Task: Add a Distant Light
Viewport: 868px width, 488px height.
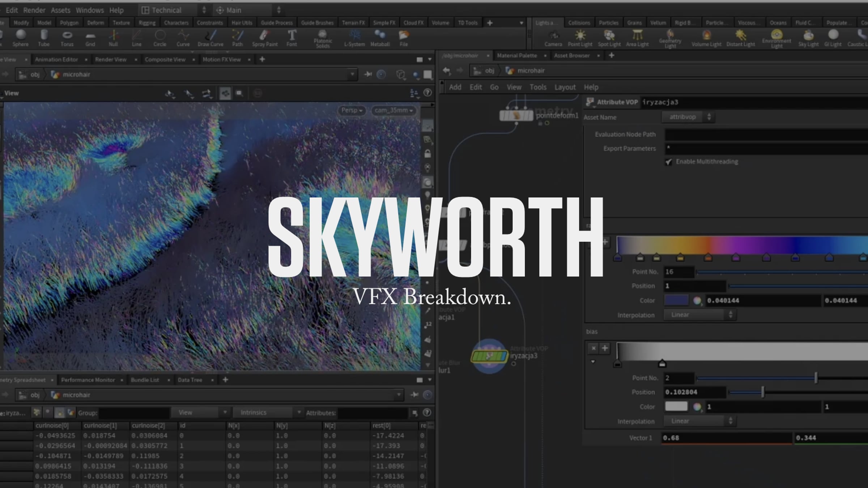Action: coord(741,38)
